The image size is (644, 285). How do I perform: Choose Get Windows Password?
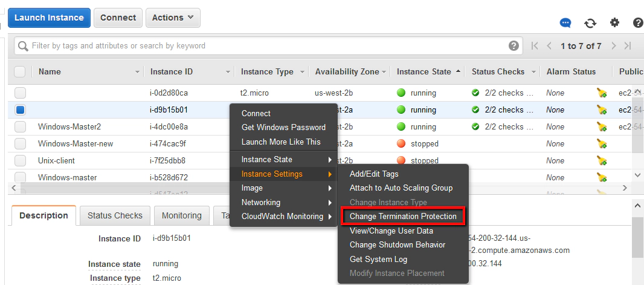coord(283,128)
